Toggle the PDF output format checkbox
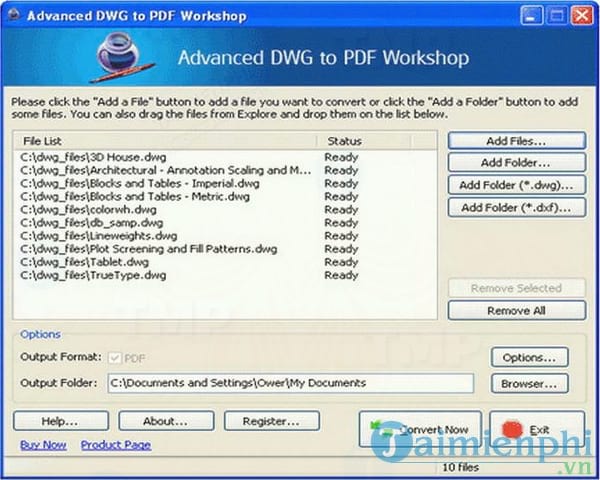 click(114, 358)
